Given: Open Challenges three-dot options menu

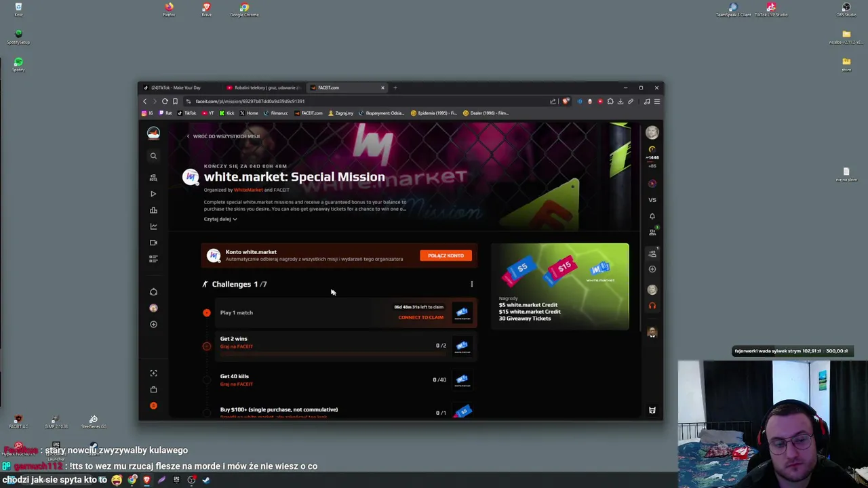Looking at the screenshot, I should point(472,285).
